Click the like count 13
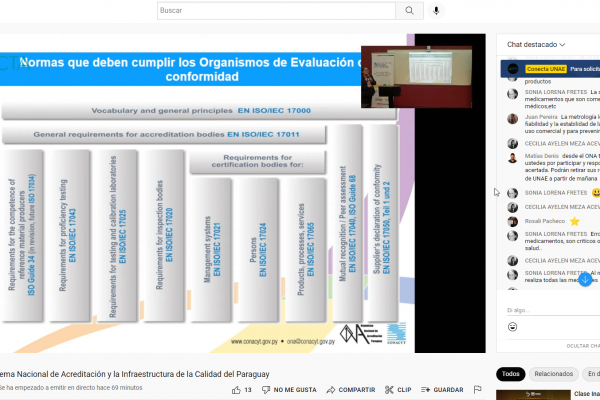 [248, 390]
